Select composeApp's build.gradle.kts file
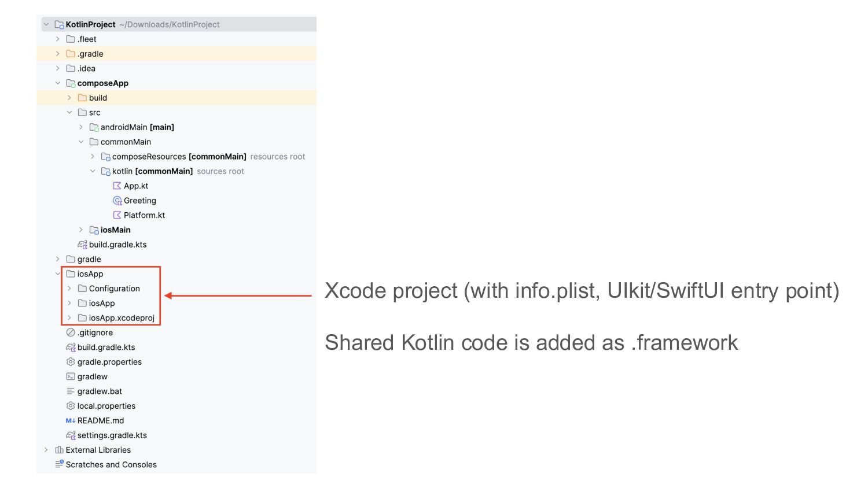Image resolution: width=868 pixels, height=488 pixels. 117,245
